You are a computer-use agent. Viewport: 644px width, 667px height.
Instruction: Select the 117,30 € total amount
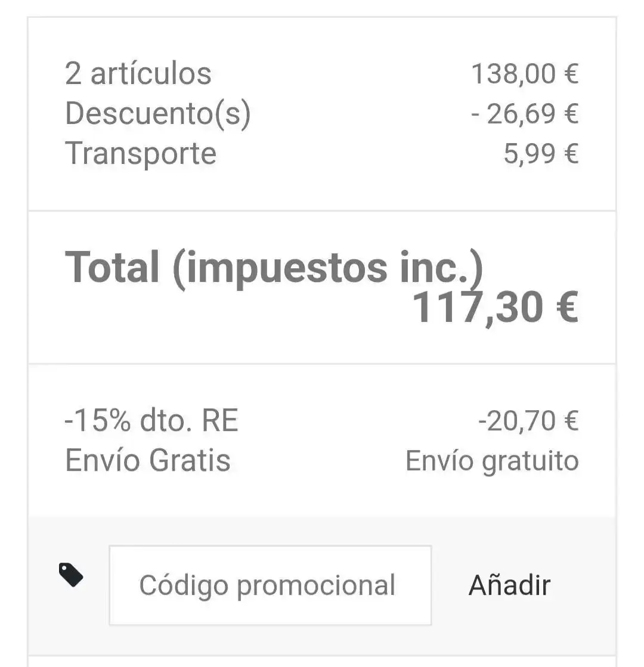tap(495, 308)
